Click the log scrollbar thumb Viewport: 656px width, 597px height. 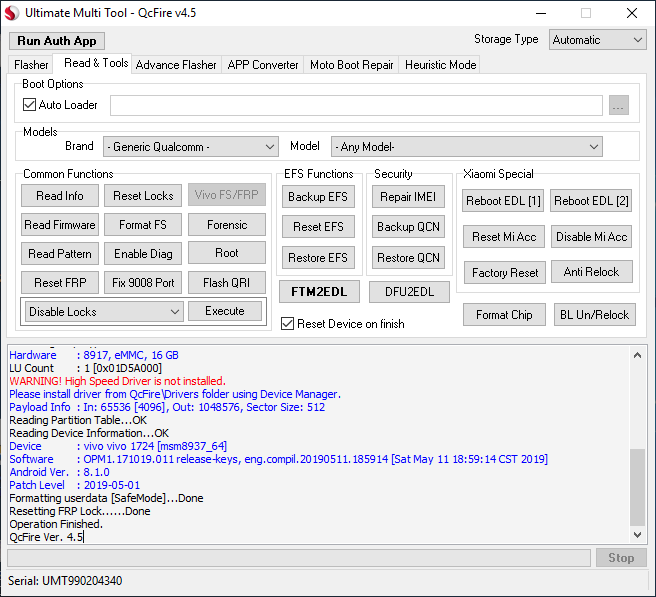(x=637, y=487)
